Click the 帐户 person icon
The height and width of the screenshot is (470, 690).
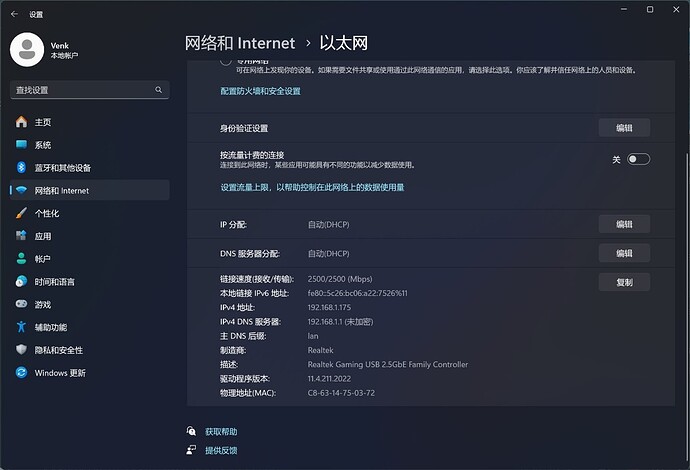pos(21,259)
